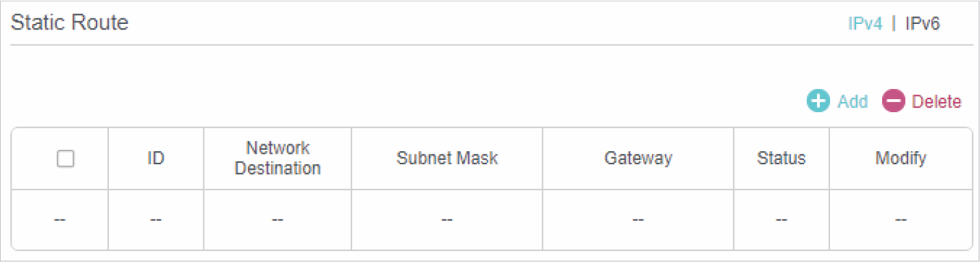Click the Subnet Mask column header

[x=447, y=159]
